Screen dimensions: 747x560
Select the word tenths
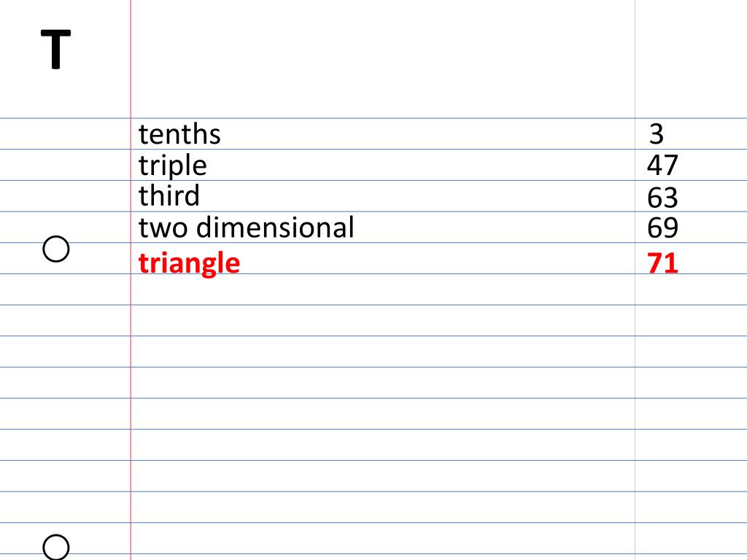[179, 134]
